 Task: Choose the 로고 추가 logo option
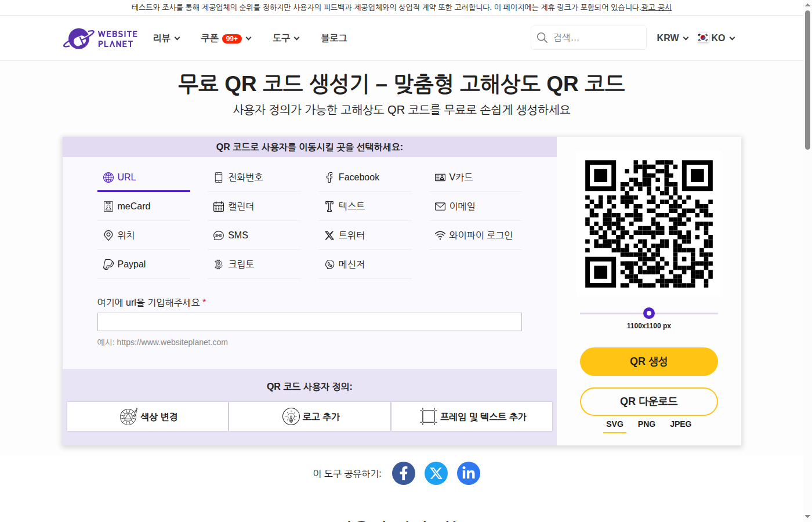click(309, 416)
